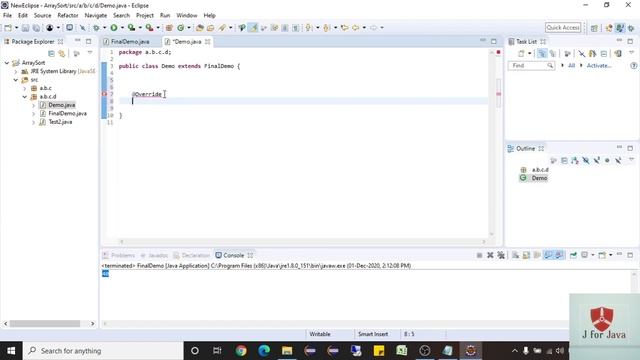Click the Run External Tools icon
The image size is (640, 360).
coord(149,28)
